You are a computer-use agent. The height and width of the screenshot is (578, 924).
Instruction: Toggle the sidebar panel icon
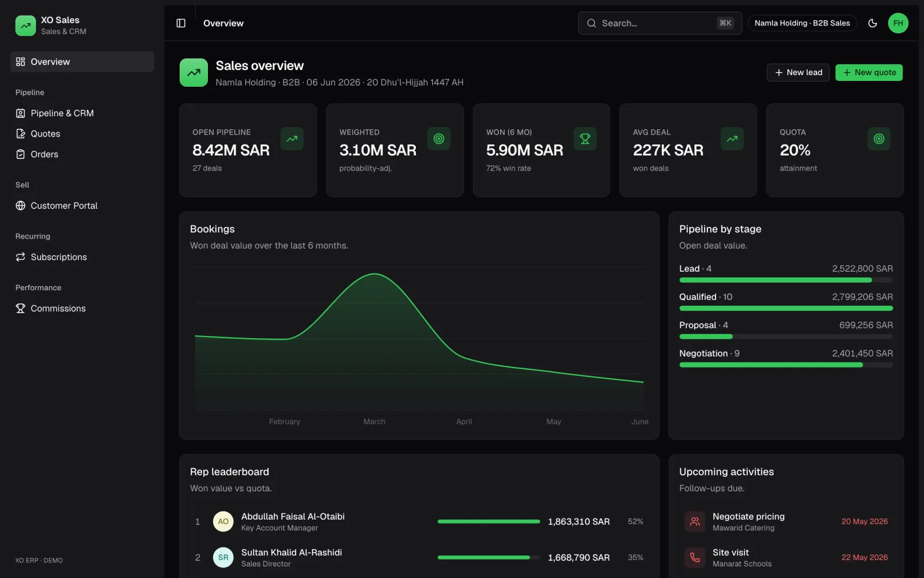tap(181, 23)
